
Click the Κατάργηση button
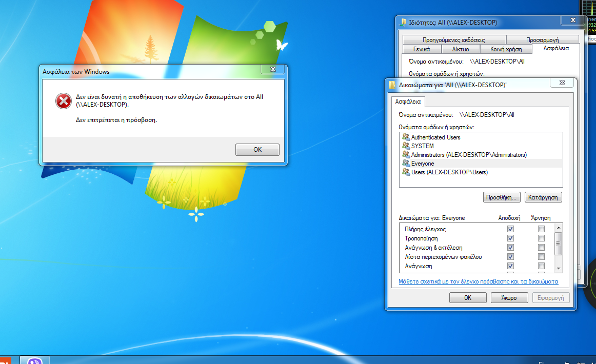point(543,197)
